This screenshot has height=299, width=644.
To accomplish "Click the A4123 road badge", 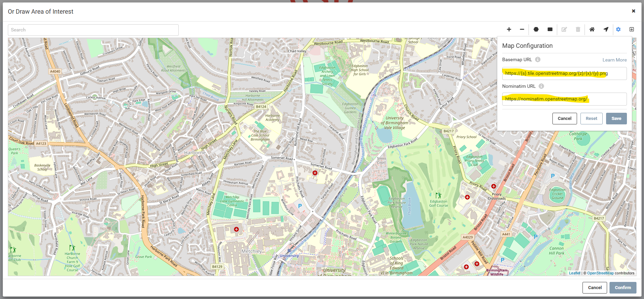I will 41,144.
